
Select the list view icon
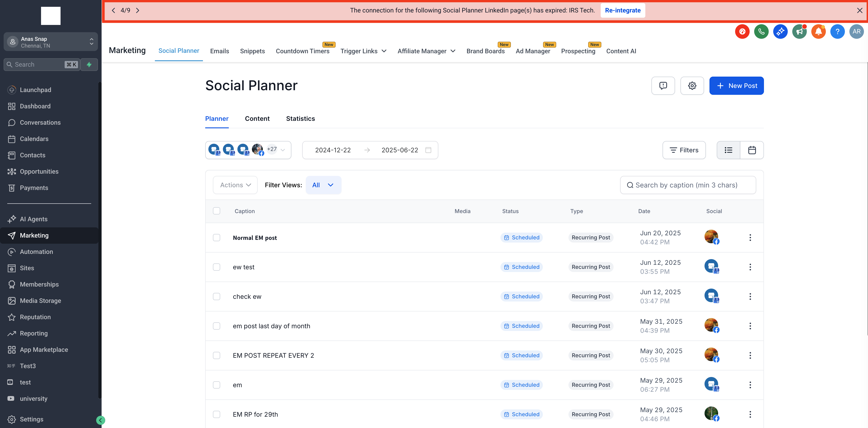(x=728, y=150)
